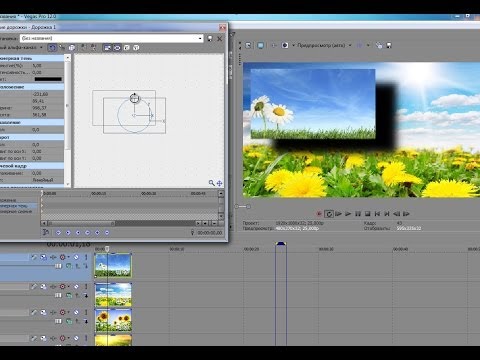Open automation settings dropdown on track 1
480x360 pixels.
(x=69, y=257)
